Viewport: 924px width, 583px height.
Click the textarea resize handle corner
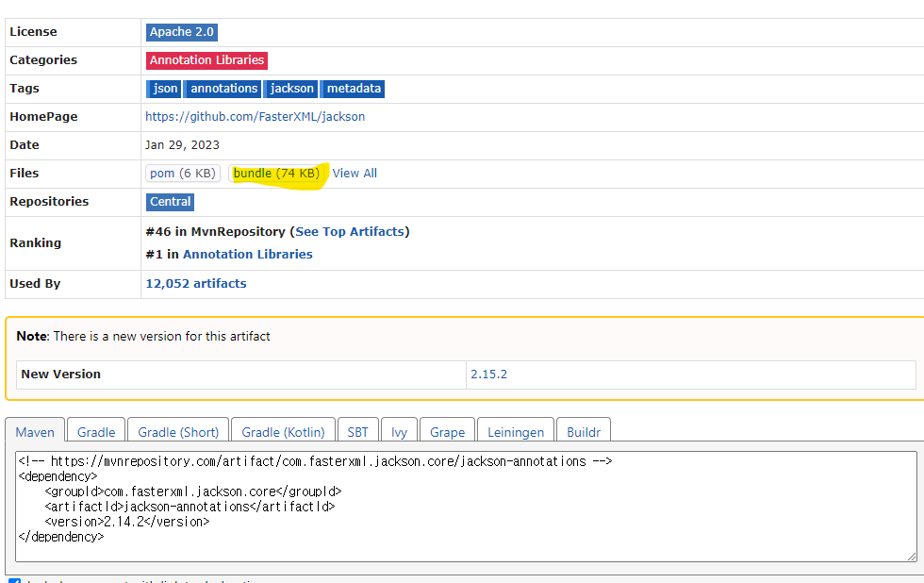point(912,556)
